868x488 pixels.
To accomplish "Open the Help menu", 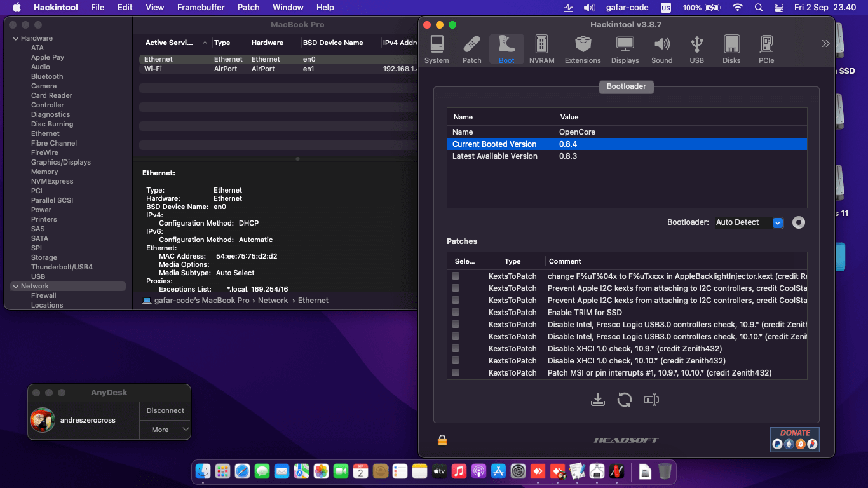I will pyautogui.click(x=325, y=8).
